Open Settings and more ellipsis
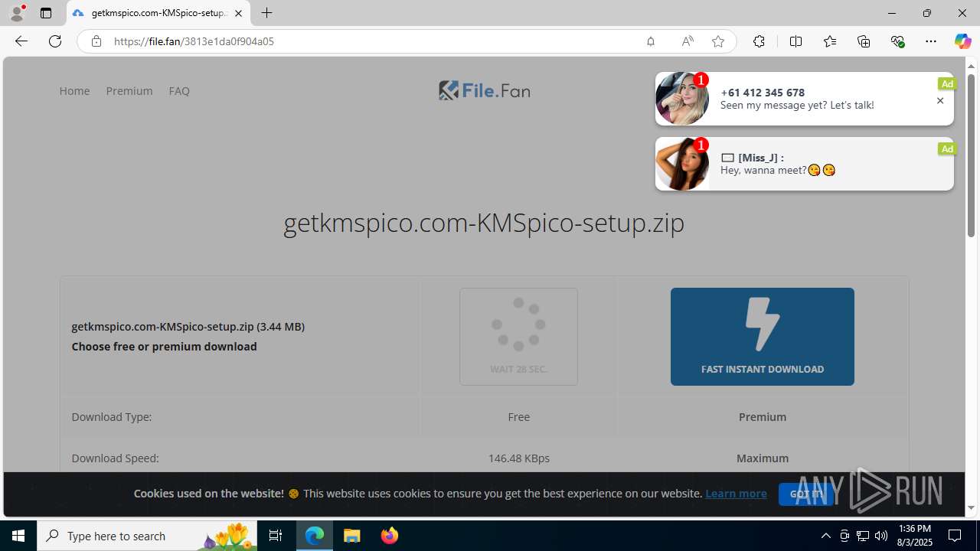The height and width of the screenshot is (551, 980). pos(931,41)
